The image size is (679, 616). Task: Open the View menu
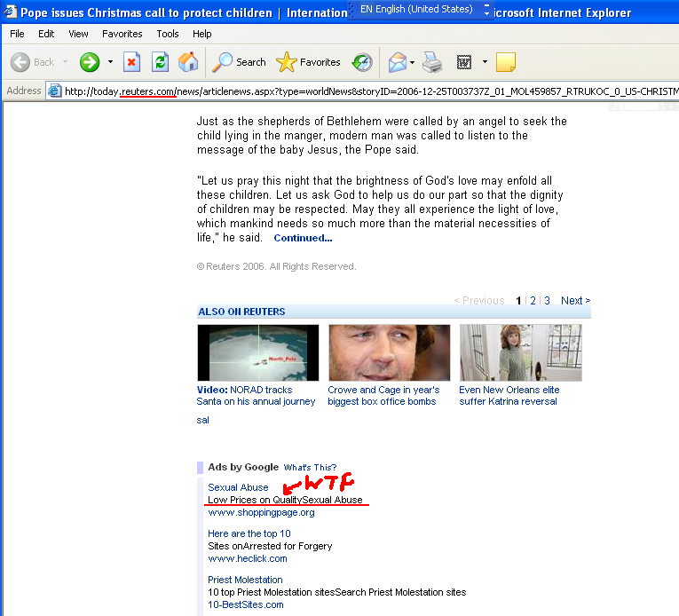(x=78, y=34)
